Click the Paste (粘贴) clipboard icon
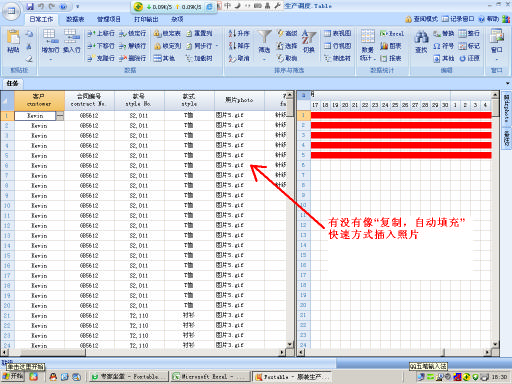This screenshot has height=384, width=512. 14,37
